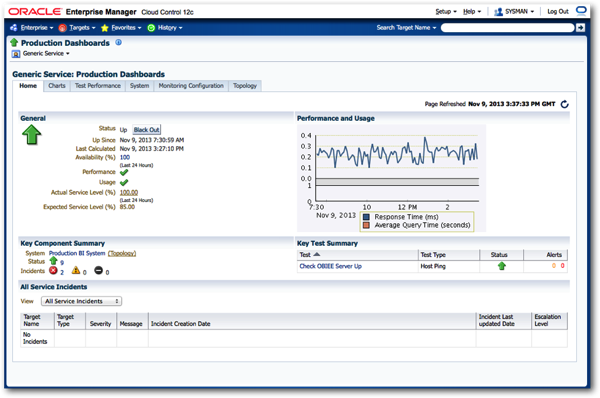Viewport: 600px width, 398px height.
Task: Click the Test column sort arrow
Action: [316, 254]
